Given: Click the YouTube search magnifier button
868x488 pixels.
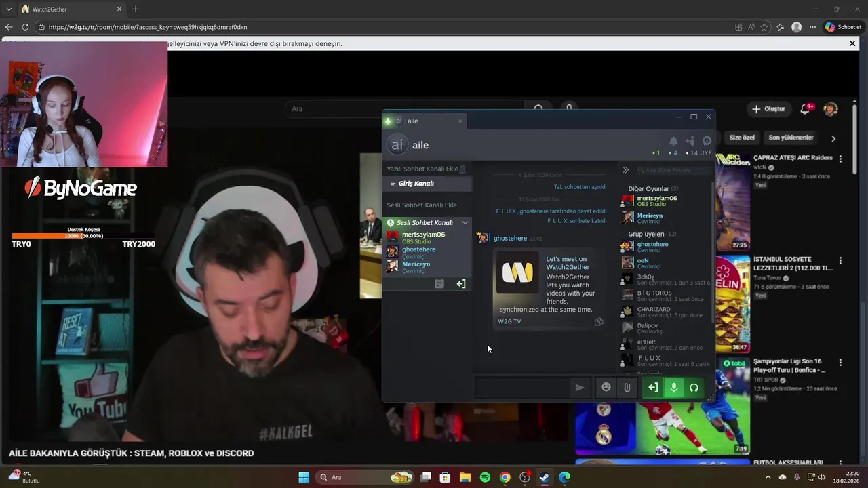Looking at the screenshot, I should pyautogui.click(x=538, y=109).
